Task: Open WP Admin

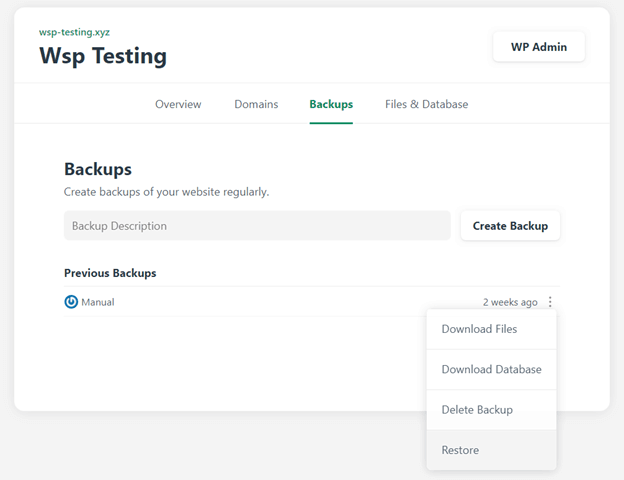Action: (539, 47)
